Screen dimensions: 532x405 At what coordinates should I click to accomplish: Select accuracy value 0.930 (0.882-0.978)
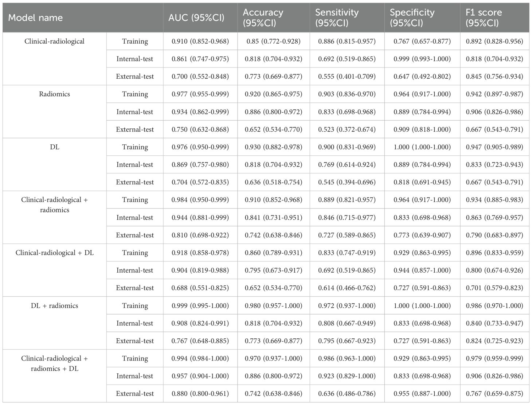point(273,147)
